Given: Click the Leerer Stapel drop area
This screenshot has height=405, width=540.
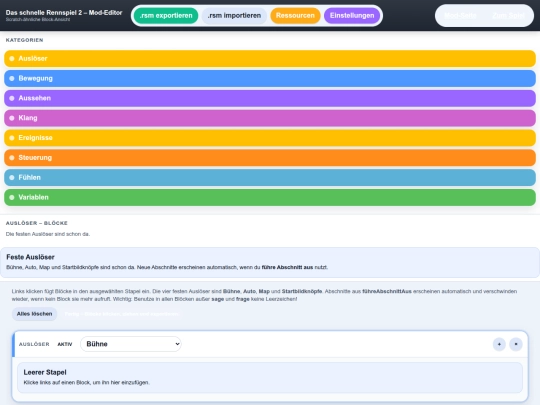Looking at the screenshot, I should tap(270, 377).
